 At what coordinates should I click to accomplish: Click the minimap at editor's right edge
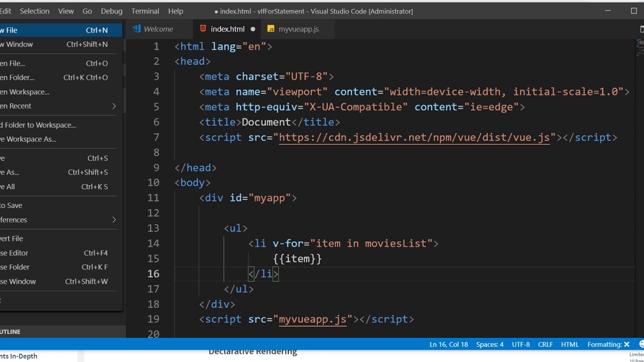click(x=640, y=49)
